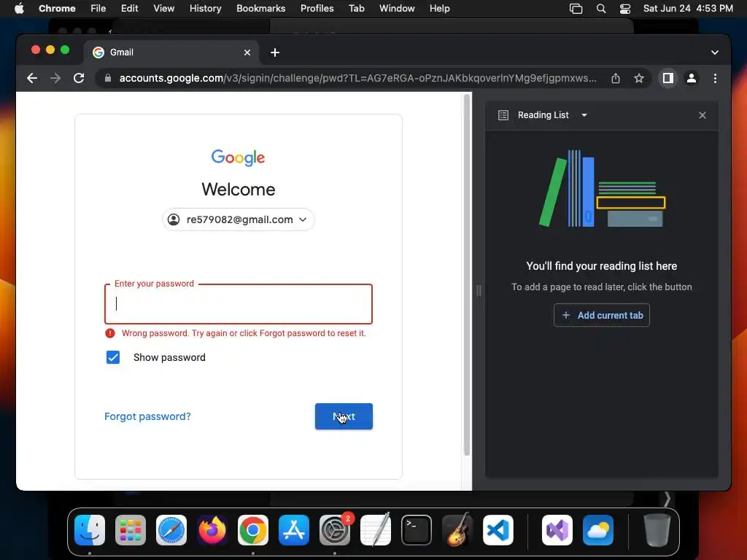Viewport: 747px width, 560px height.
Task: Click the Chrome icon in the Dock
Action: [x=253, y=530]
